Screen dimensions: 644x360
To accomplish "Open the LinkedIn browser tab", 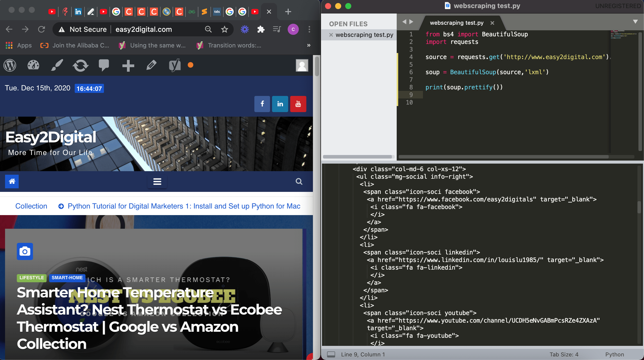I will tap(78, 12).
